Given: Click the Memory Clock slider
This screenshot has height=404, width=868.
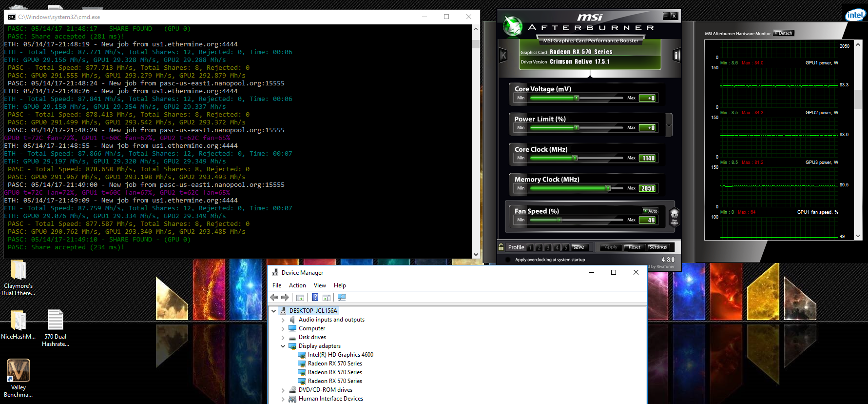Looking at the screenshot, I should [x=577, y=188].
